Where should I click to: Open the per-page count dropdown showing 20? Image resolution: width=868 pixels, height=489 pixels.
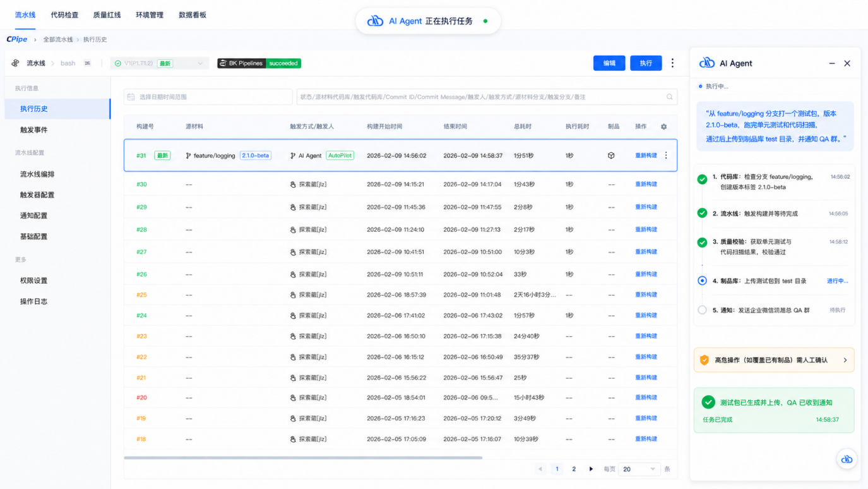[x=639, y=469]
